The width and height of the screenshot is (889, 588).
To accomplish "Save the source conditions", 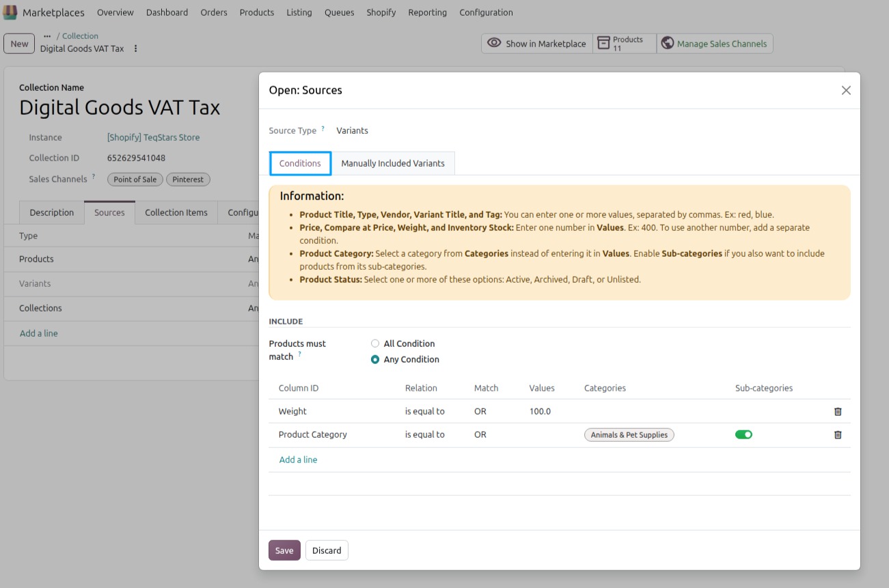I will tap(284, 550).
